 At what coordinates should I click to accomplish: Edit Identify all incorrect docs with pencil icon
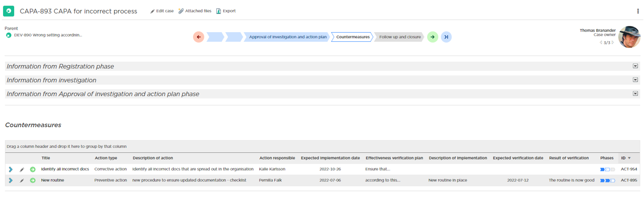tap(22, 169)
